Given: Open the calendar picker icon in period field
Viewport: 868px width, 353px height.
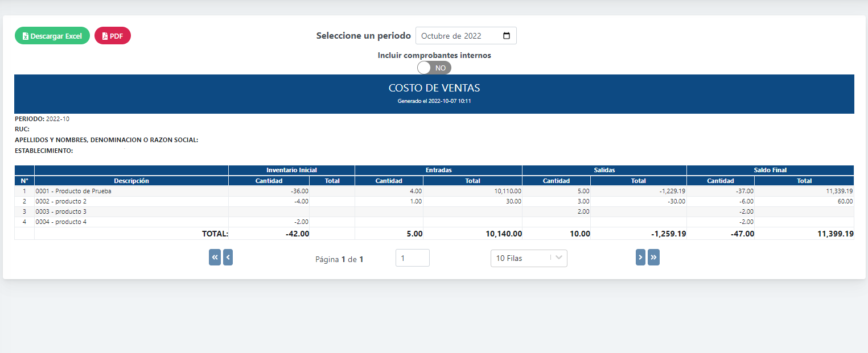Looking at the screenshot, I should point(507,36).
